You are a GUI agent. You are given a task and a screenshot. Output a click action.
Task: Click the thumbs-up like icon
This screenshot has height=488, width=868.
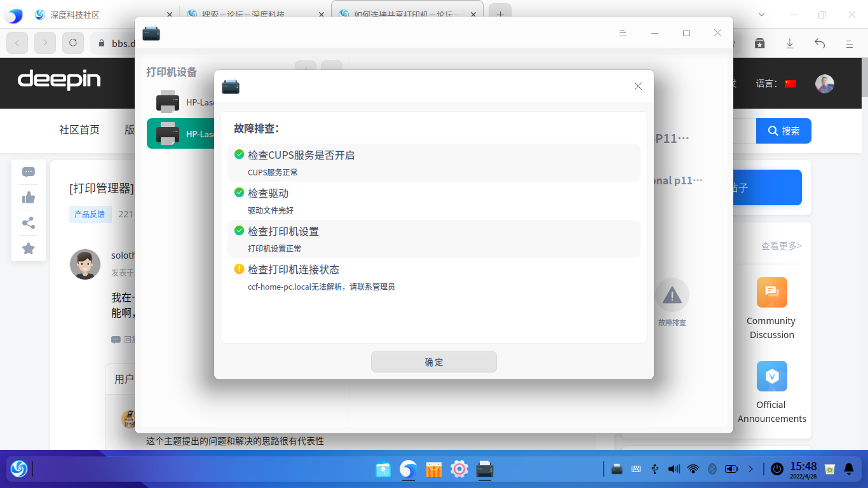tap(28, 197)
